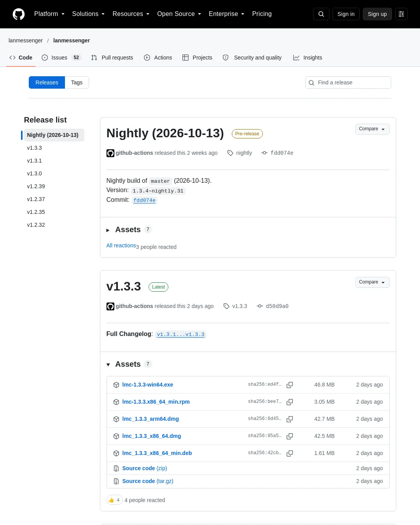
Task: Click the Pre-release label badge
Action: point(247,134)
